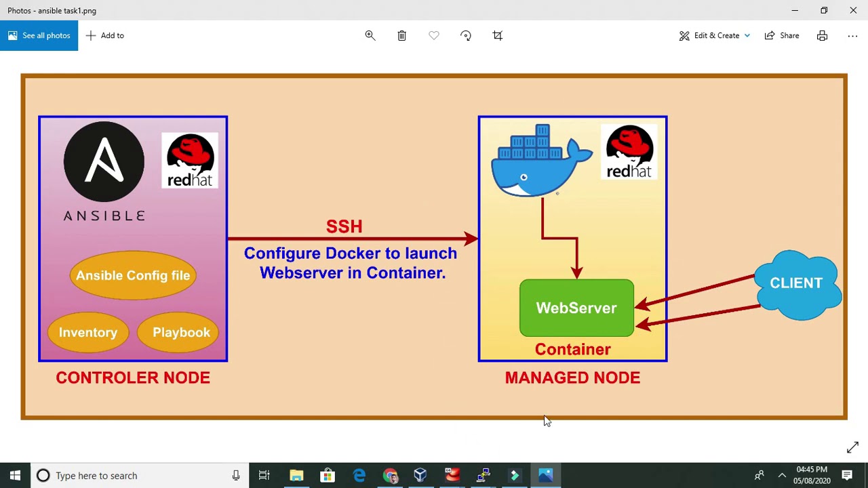Open the Add to menu
Image resolution: width=868 pixels, height=488 pixels.
pyautogui.click(x=105, y=35)
